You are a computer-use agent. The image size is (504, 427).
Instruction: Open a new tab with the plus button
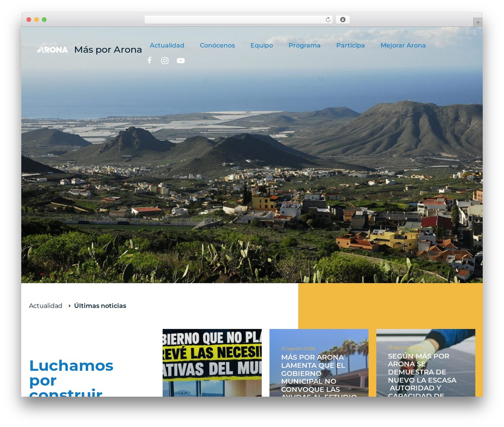pyautogui.click(x=478, y=22)
